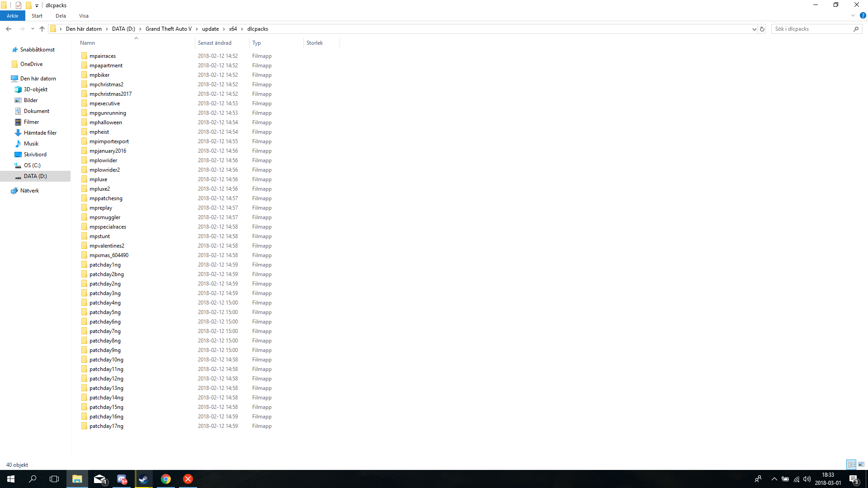Click the Properties quick access icon
Viewport: 868px width, 488px height.
coord(19,5)
